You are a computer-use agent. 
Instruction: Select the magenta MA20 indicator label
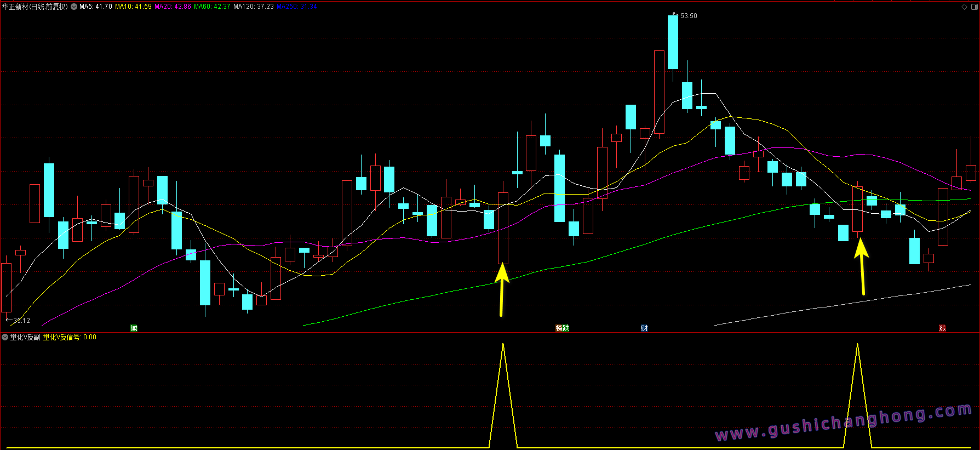click(173, 7)
